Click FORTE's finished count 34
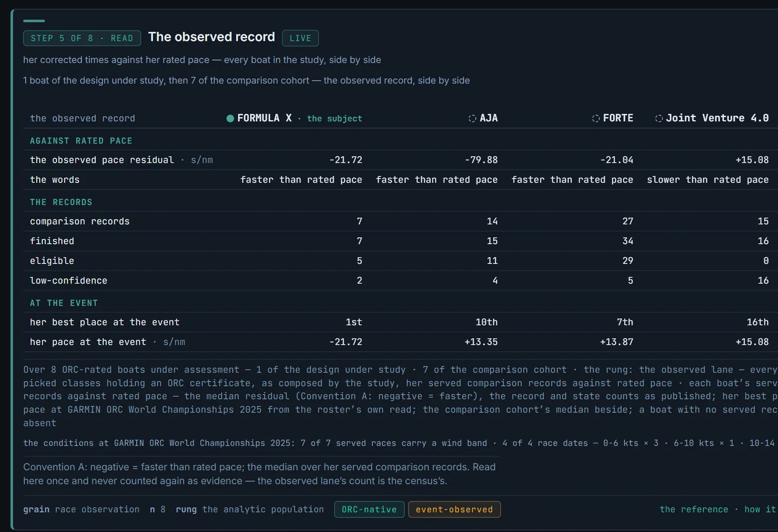Viewport: 778px width, 532px height. point(628,241)
